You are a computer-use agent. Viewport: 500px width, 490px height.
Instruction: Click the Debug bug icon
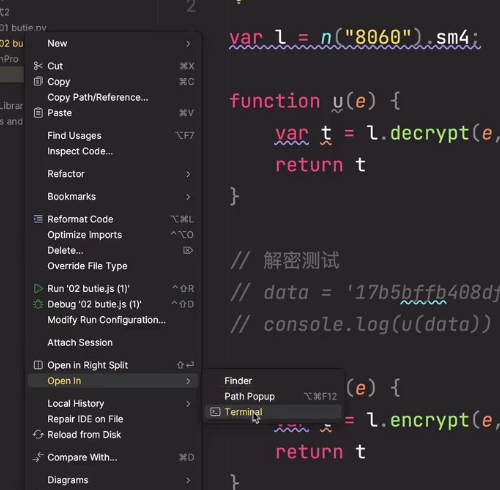(38, 304)
